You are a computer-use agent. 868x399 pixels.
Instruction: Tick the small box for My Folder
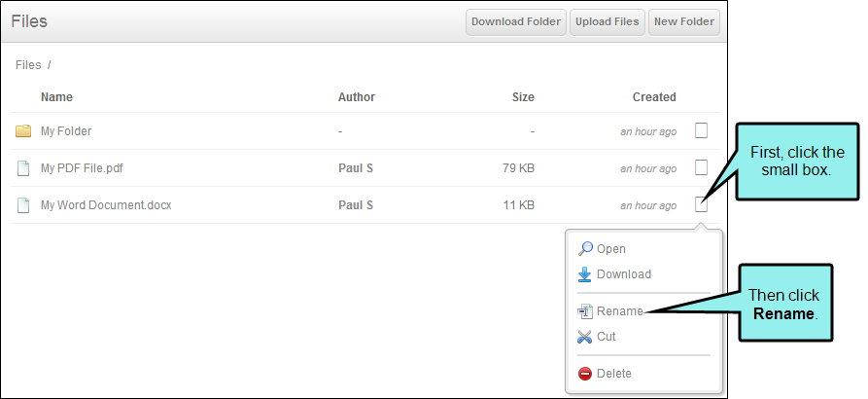[x=702, y=130]
